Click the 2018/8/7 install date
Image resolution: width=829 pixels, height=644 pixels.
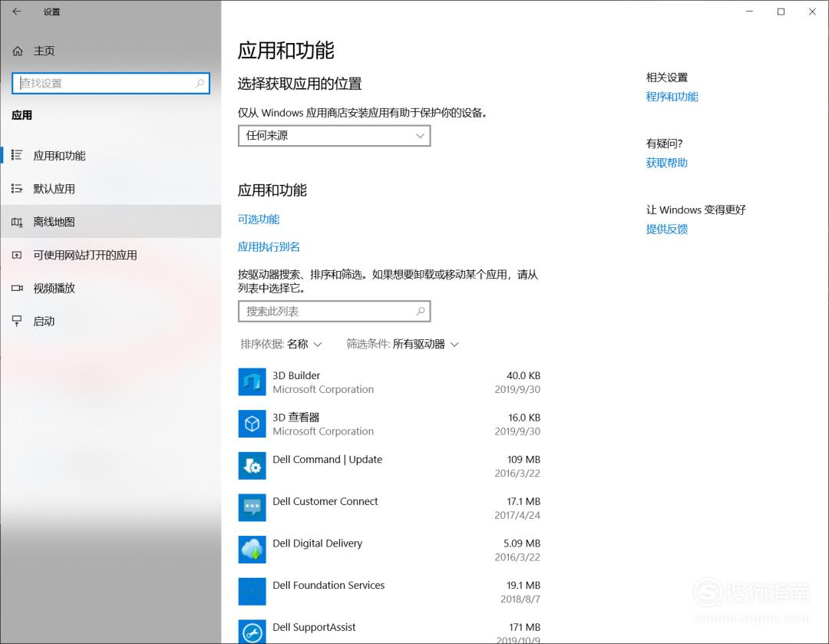click(520, 599)
